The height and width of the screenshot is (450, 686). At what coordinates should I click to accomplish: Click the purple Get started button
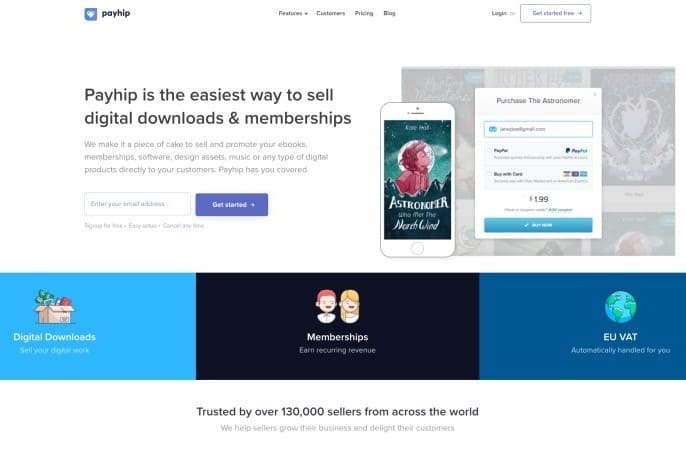[x=232, y=205]
